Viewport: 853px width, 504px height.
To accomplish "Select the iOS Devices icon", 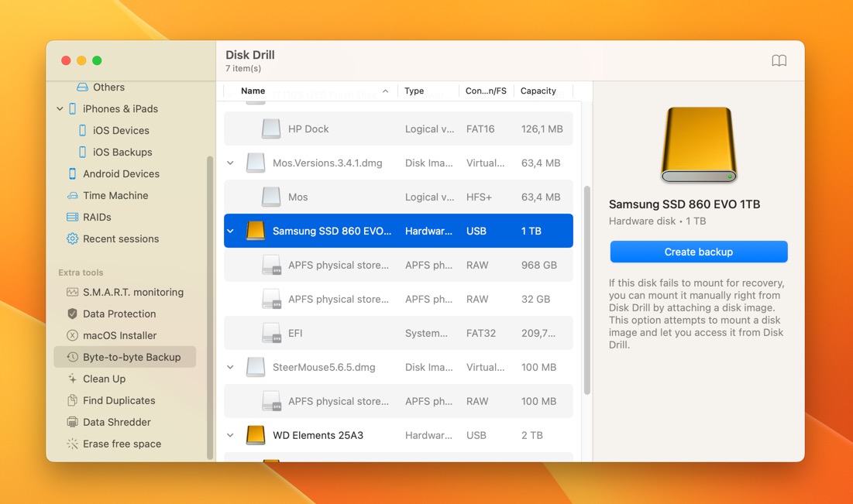I will pyautogui.click(x=83, y=131).
